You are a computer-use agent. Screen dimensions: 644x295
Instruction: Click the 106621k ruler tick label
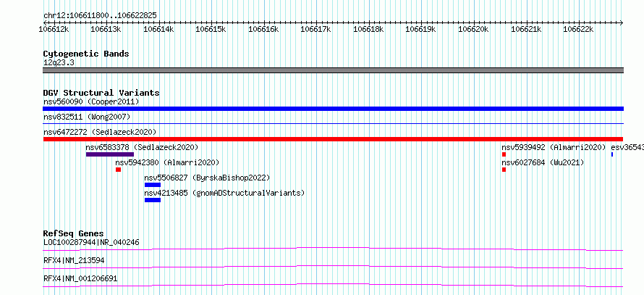526,29
